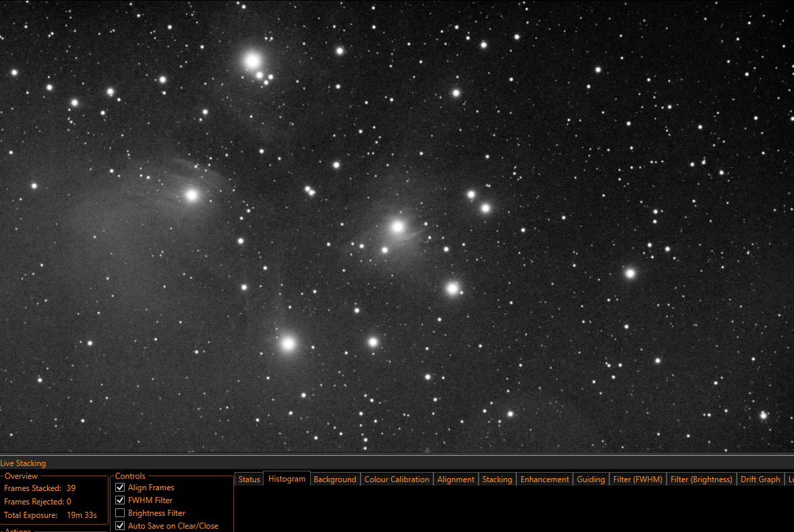Click the Frames Stacked count 39
Viewport: 794px width, 532px height.
pos(71,488)
